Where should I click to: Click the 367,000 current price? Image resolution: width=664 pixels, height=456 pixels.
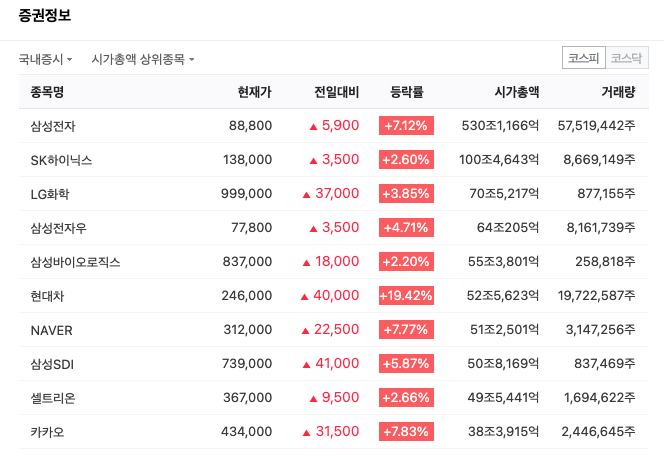pos(248,398)
